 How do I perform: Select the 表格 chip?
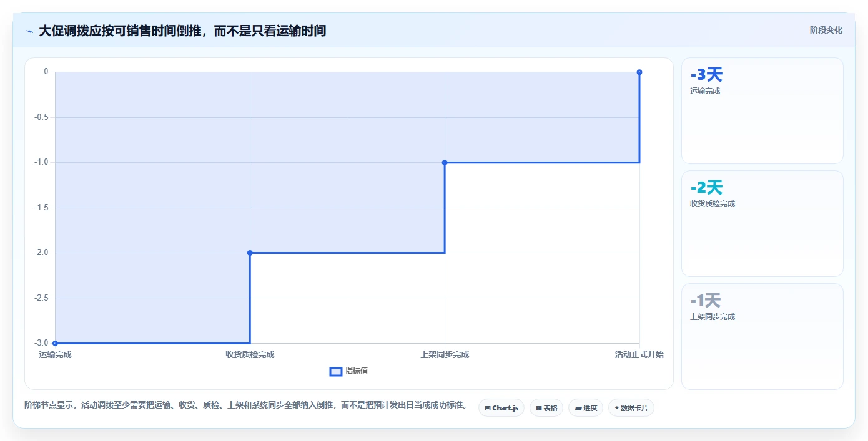coord(546,408)
